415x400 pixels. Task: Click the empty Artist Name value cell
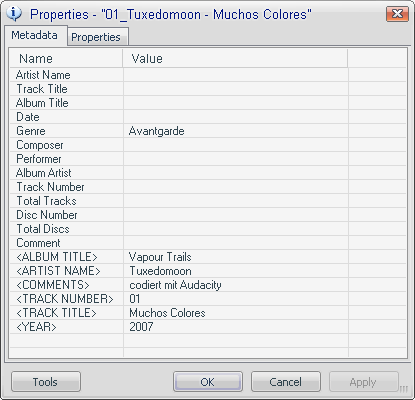pyautogui.click(x=236, y=75)
